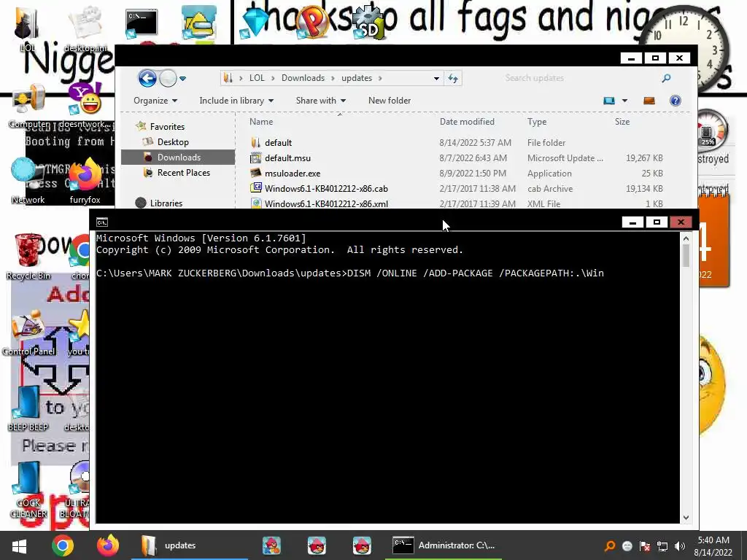Screen dimensions: 747x560
Task: Launch Firefox from the taskbar
Action: coord(108,545)
